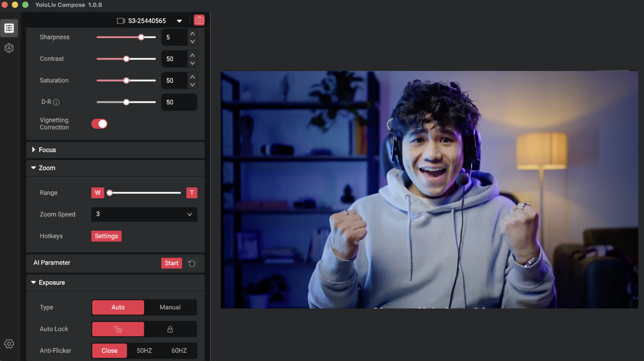The width and height of the screenshot is (644, 361).
Task: Zoom wide with the W button
Action: point(97,193)
